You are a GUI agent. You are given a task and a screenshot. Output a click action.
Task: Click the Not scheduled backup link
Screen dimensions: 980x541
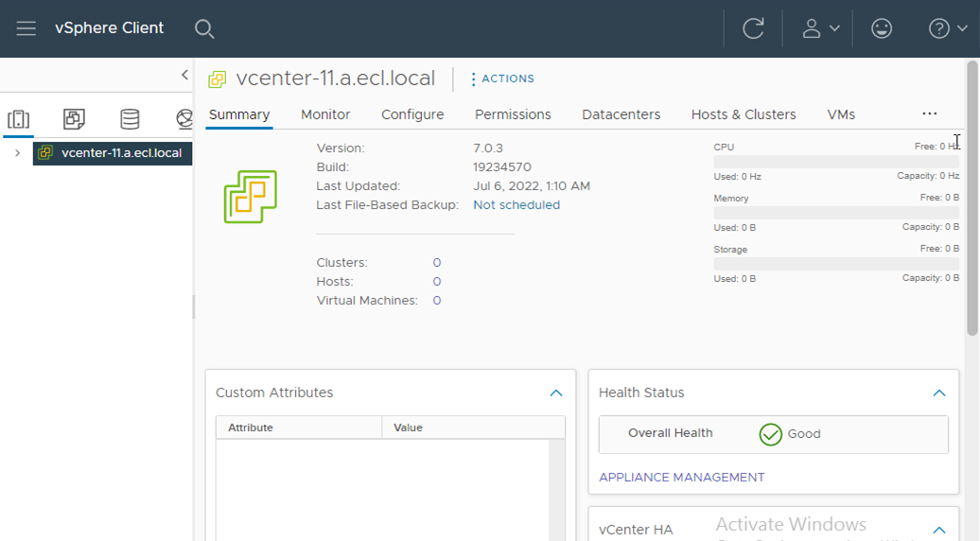pos(516,205)
